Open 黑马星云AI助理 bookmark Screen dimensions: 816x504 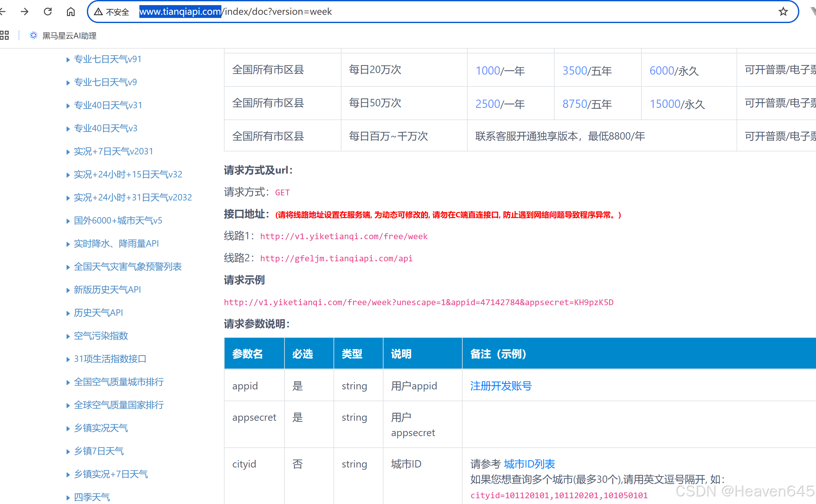69,36
